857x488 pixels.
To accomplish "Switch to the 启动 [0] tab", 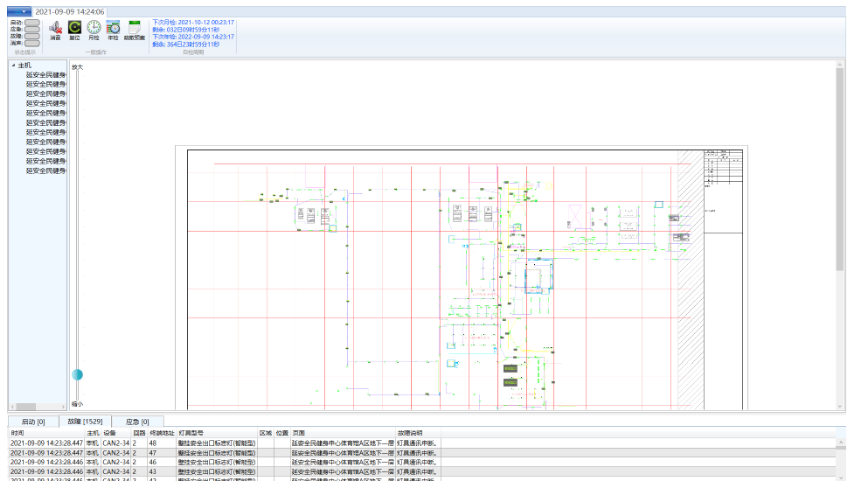I will coord(33,422).
